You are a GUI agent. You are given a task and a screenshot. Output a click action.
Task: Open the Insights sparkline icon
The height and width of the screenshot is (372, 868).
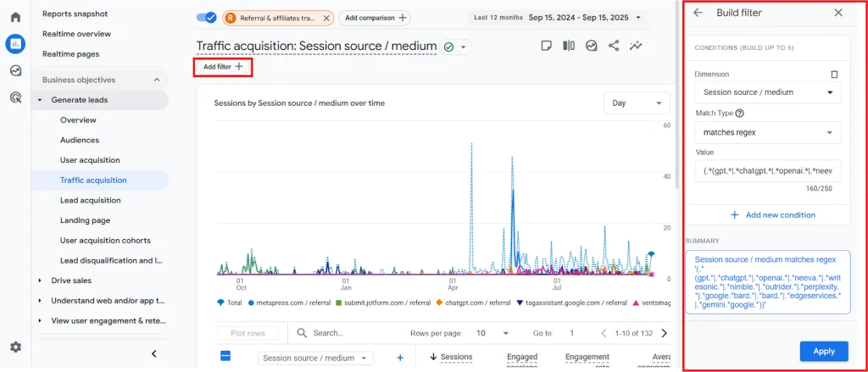pos(636,46)
